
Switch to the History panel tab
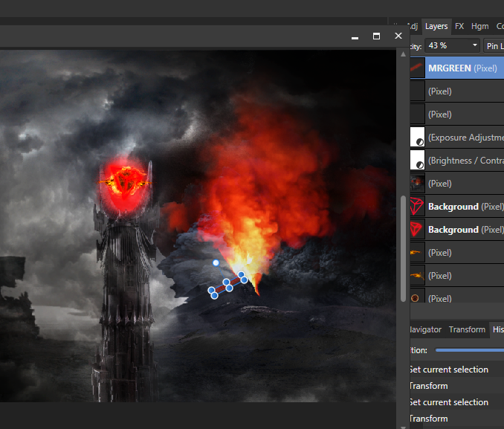(x=497, y=329)
